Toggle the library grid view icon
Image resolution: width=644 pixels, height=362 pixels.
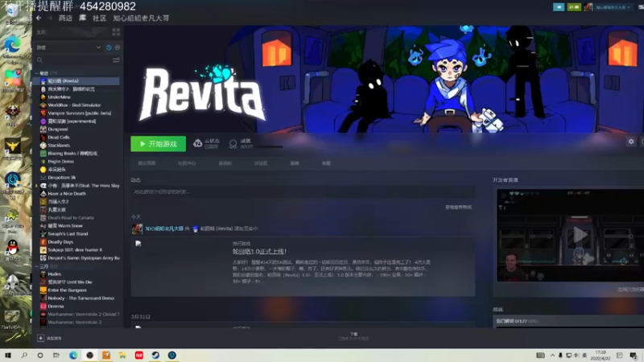click(x=116, y=31)
